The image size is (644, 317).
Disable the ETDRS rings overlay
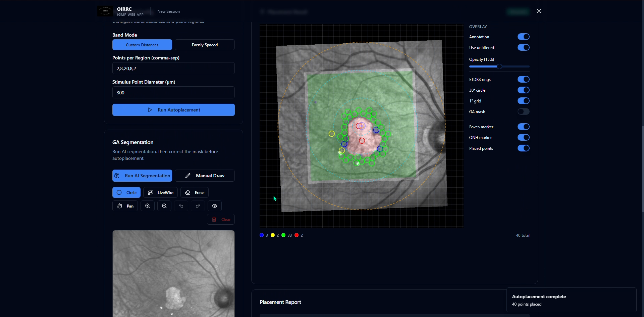point(523,79)
